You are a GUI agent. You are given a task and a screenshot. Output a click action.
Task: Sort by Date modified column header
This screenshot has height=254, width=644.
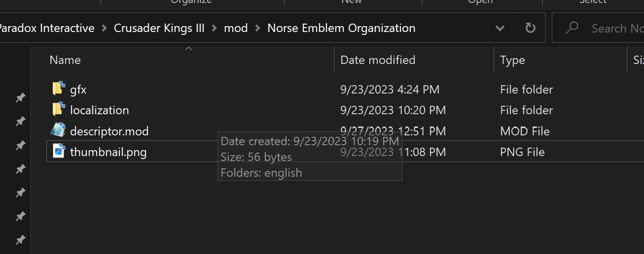click(378, 60)
